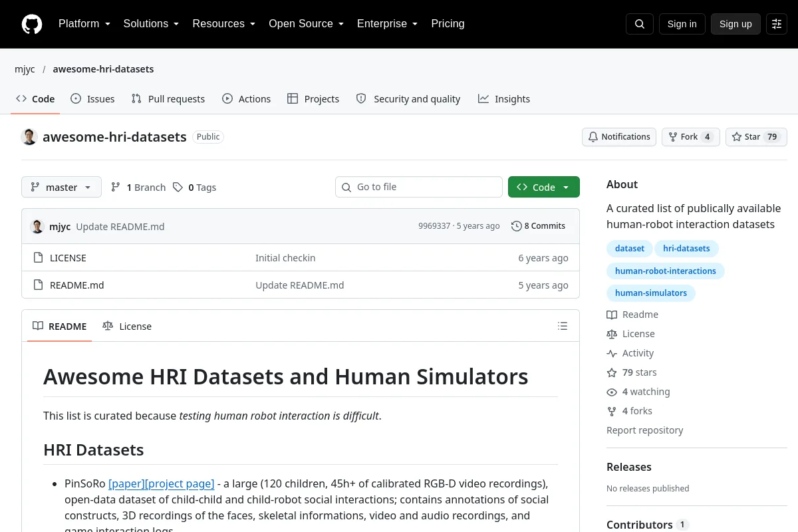This screenshot has height=532, width=798.
Task: Open commit hash 9969337
Action: pos(434,226)
